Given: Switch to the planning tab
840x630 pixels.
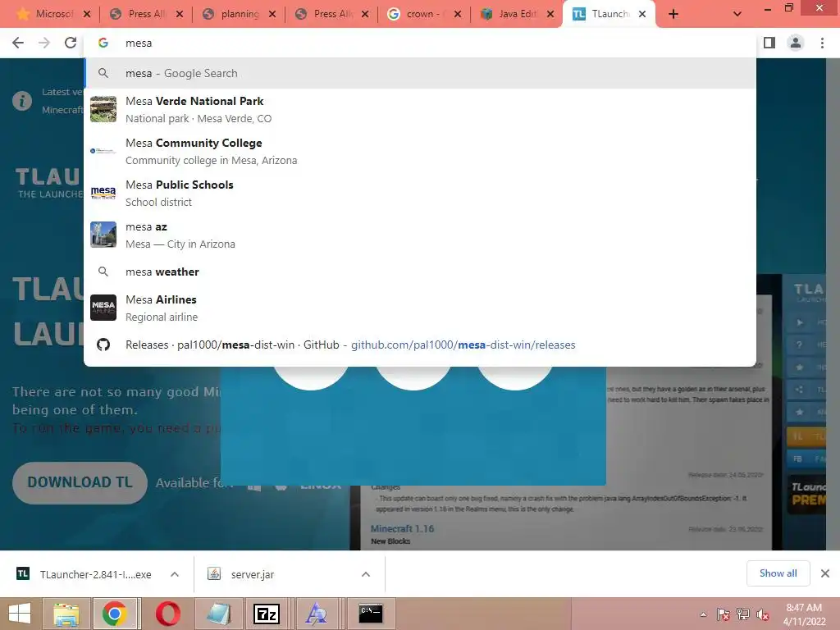Looking at the screenshot, I should pyautogui.click(x=240, y=14).
